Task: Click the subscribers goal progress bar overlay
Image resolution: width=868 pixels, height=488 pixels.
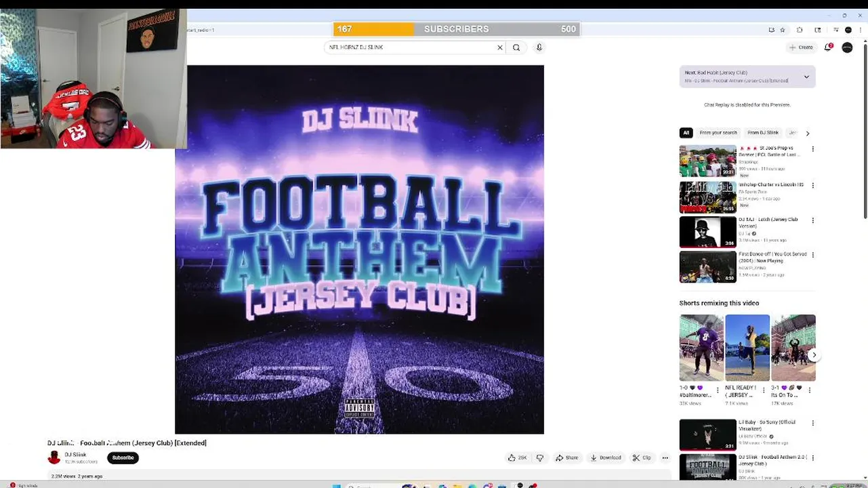Action: pyautogui.click(x=456, y=29)
